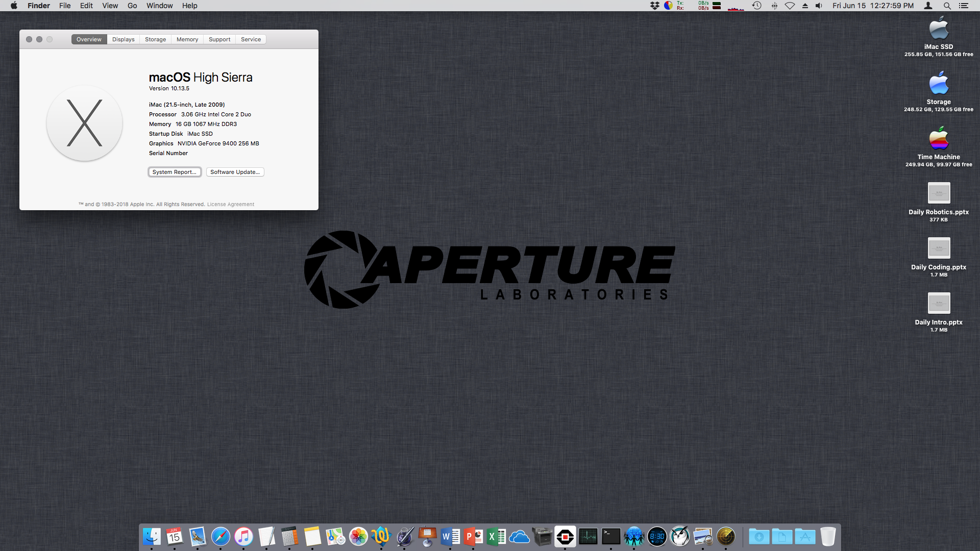Open the License Agreement link
The image size is (980, 551).
point(230,204)
